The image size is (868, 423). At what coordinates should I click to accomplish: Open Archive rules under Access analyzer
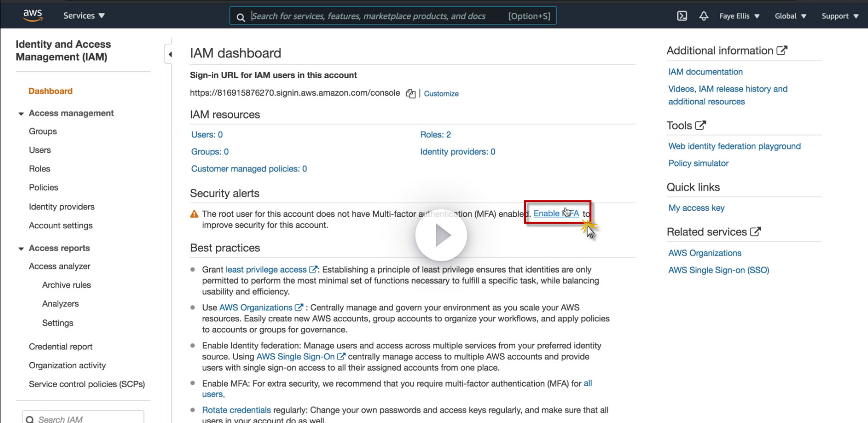coord(67,285)
